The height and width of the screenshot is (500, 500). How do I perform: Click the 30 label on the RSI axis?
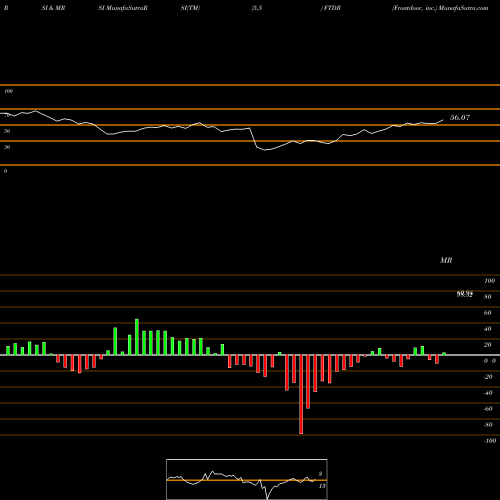click(x=7, y=147)
